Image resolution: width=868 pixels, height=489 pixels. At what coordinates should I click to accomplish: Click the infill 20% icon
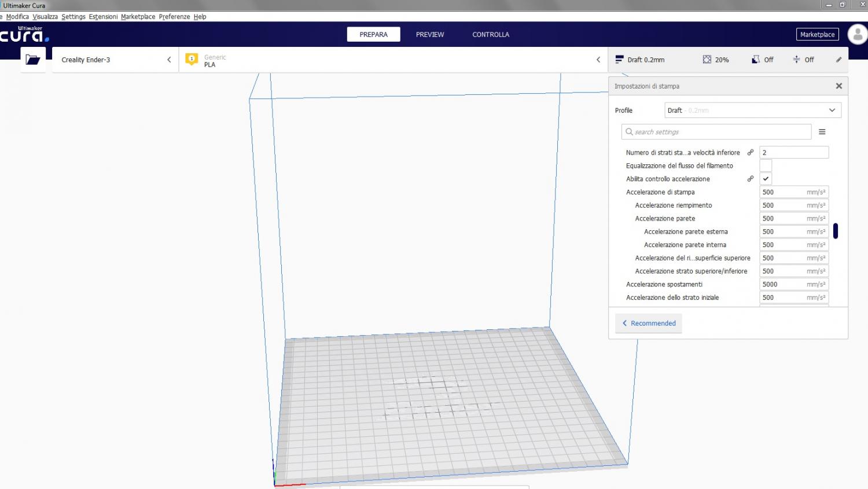[x=707, y=60]
